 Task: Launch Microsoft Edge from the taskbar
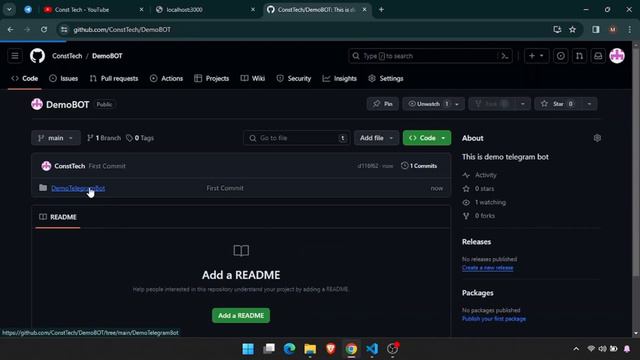[289, 349]
